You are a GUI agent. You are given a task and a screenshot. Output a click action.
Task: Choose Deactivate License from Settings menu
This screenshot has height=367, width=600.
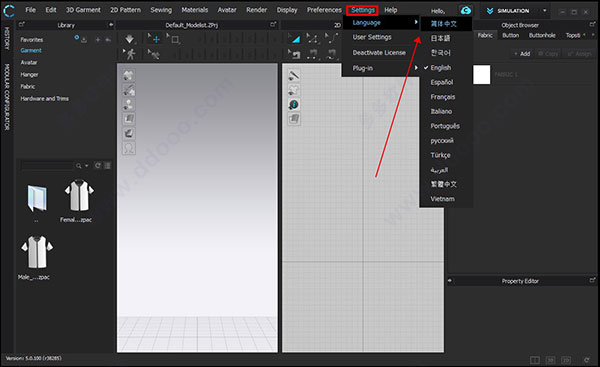point(380,53)
